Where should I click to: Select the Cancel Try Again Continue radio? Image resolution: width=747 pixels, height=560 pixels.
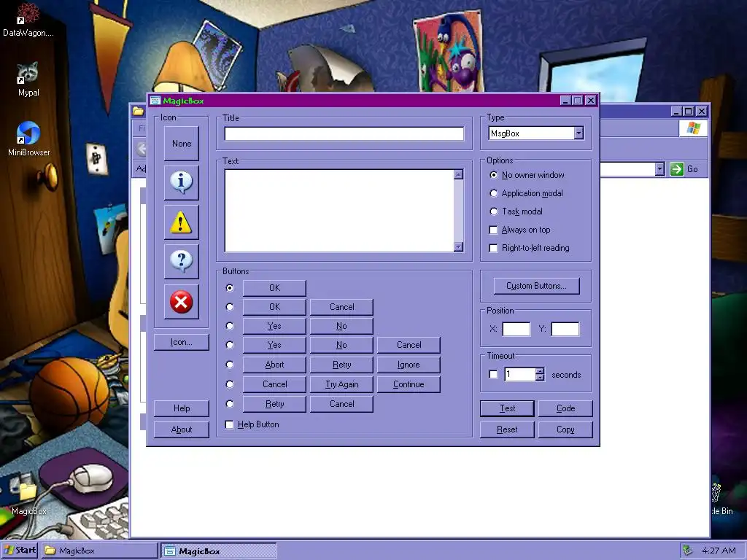coord(230,384)
